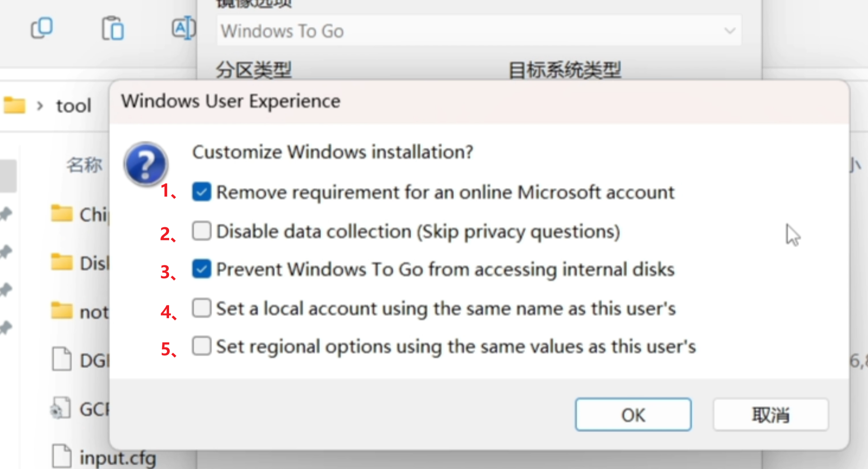
Task: Click the 取消 cancel button
Action: tap(771, 414)
